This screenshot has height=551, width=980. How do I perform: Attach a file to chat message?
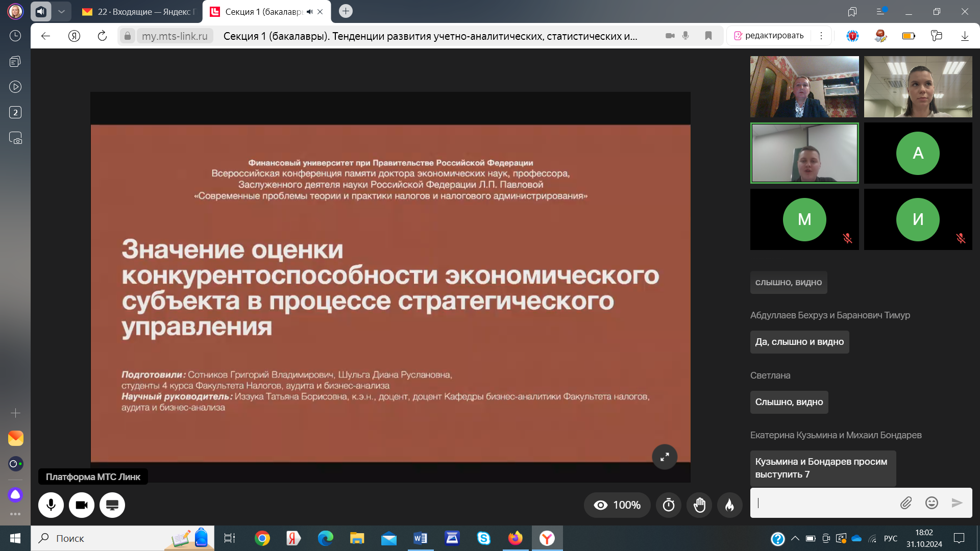(906, 503)
